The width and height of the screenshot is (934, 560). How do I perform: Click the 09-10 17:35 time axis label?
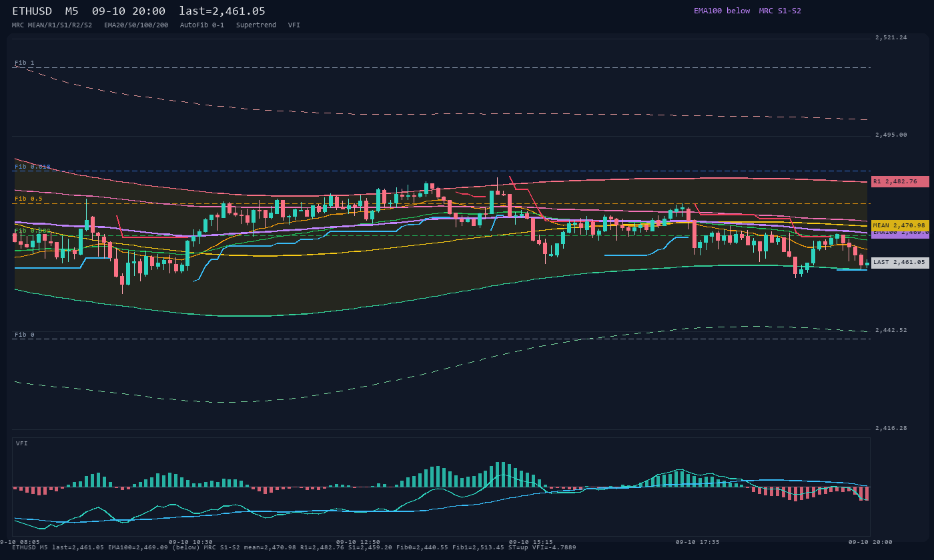click(698, 542)
